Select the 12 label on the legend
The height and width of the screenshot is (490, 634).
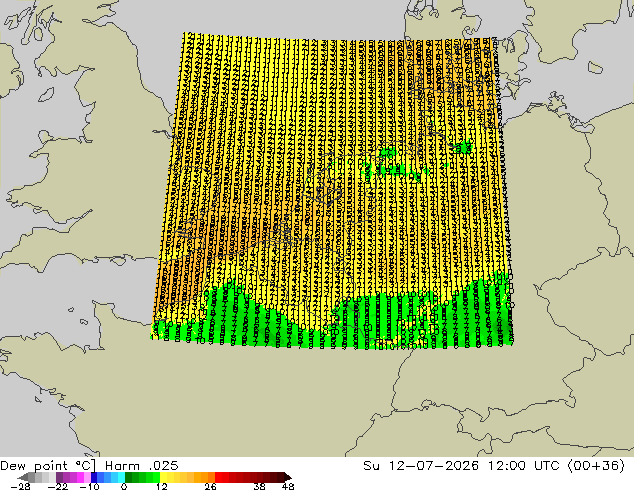161,486
